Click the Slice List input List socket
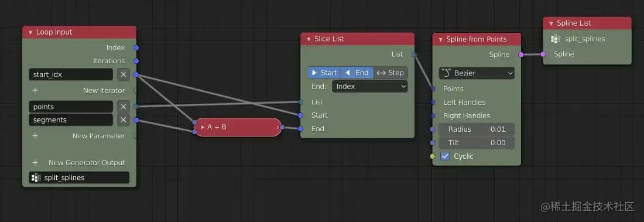Image resolution: width=644 pixels, height=222 pixels. [301, 101]
